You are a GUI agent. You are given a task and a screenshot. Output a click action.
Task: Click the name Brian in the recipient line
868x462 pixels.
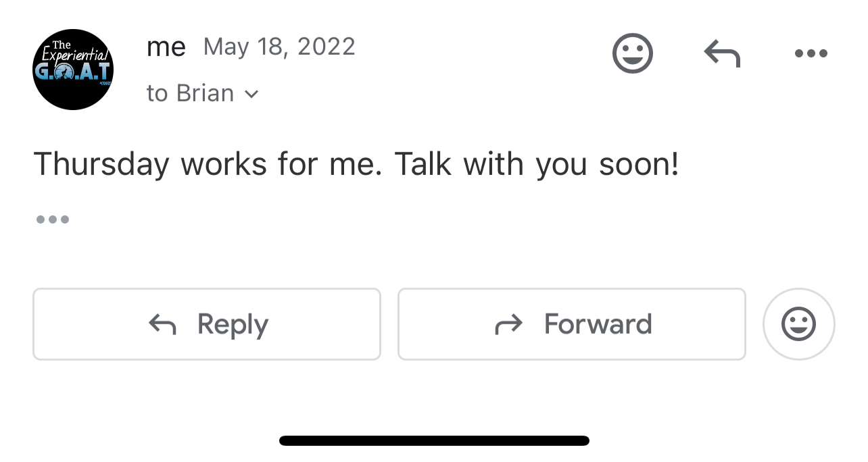pyautogui.click(x=205, y=93)
